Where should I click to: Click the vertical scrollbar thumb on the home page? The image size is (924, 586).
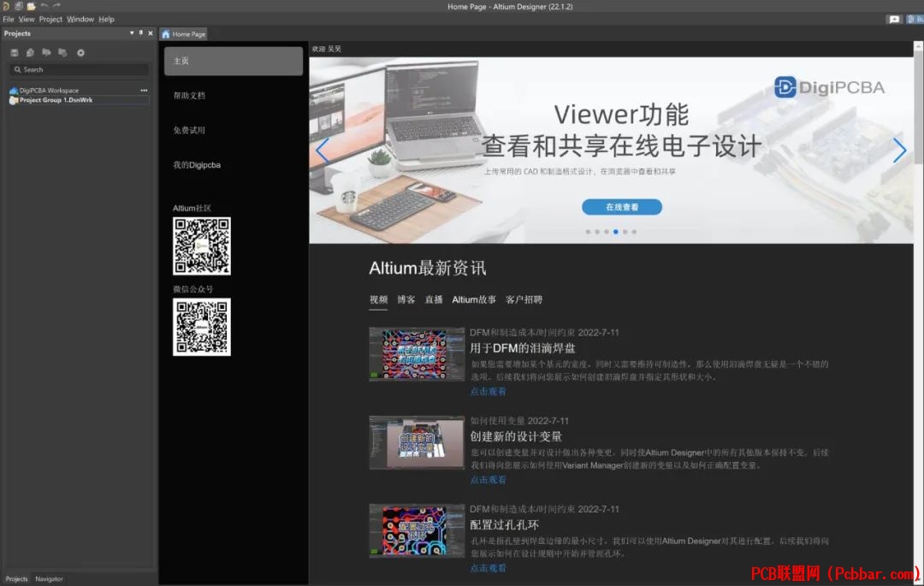pyautogui.click(x=919, y=107)
